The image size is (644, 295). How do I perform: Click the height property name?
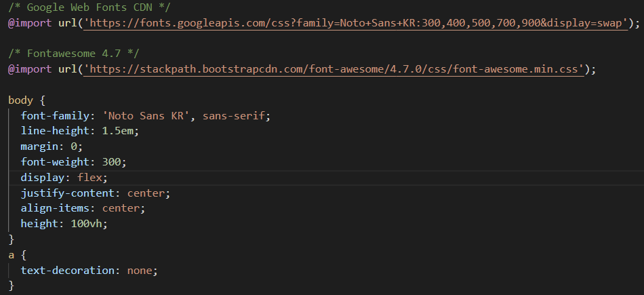point(39,224)
